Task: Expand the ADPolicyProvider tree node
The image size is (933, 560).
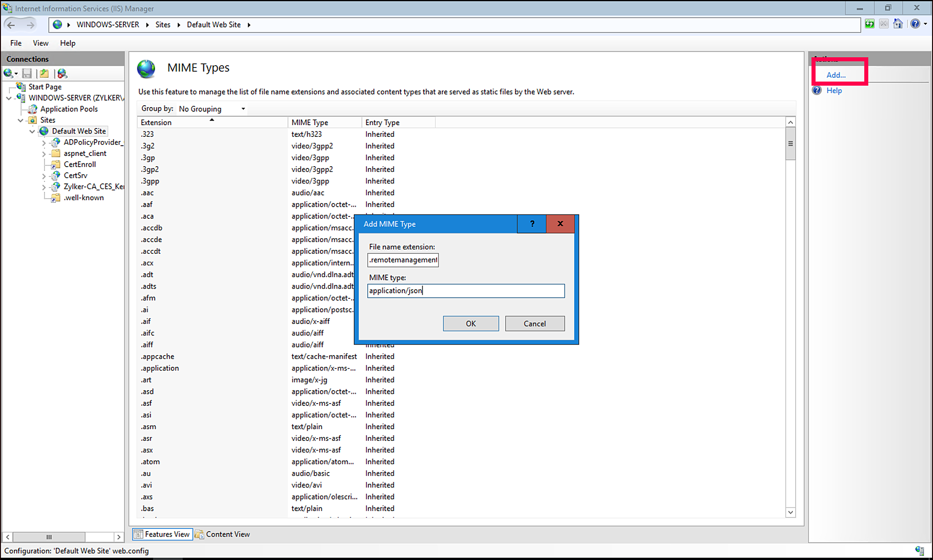Action: (43, 142)
